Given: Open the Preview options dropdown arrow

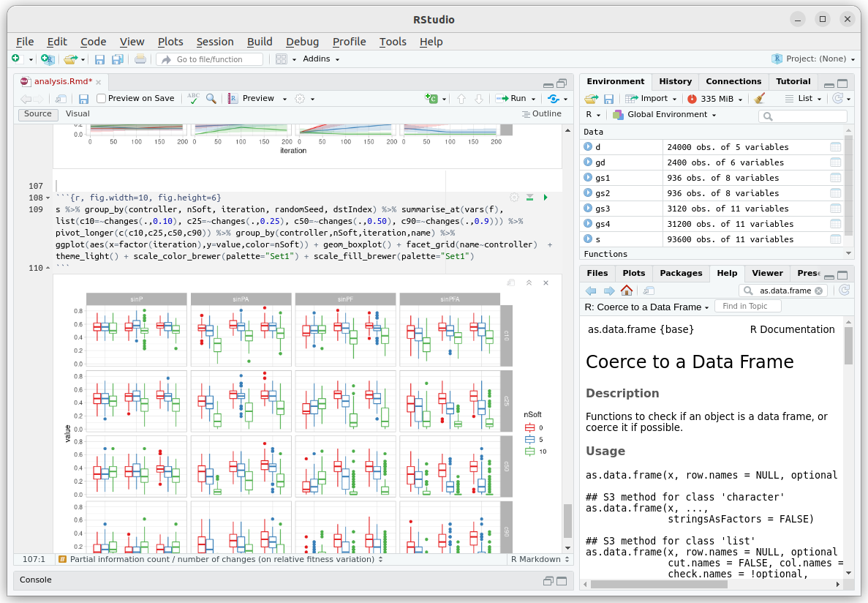Looking at the screenshot, I should [x=284, y=99].
